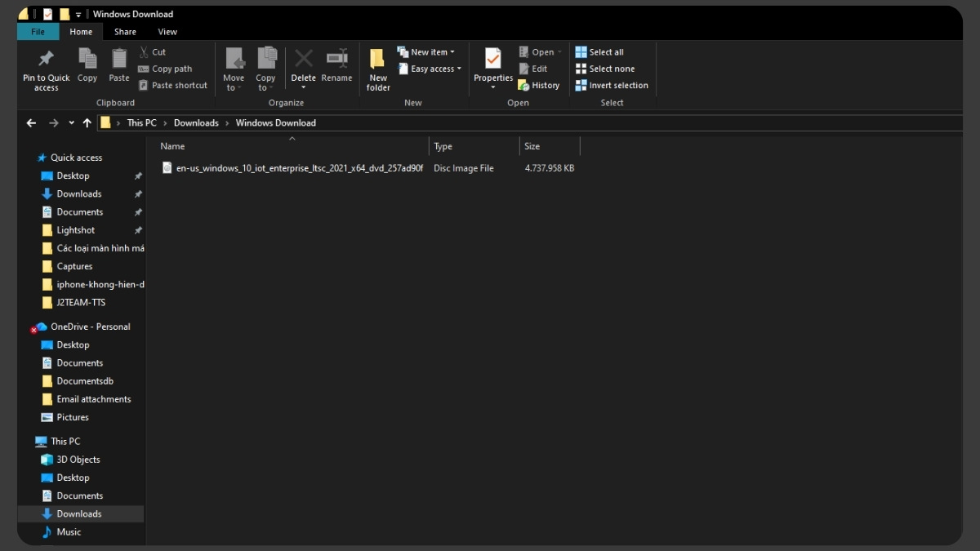The height and width of the screenshot is (551, 980).
Task: Click the Rename icon in the ribbon
Action: [336, 60]
